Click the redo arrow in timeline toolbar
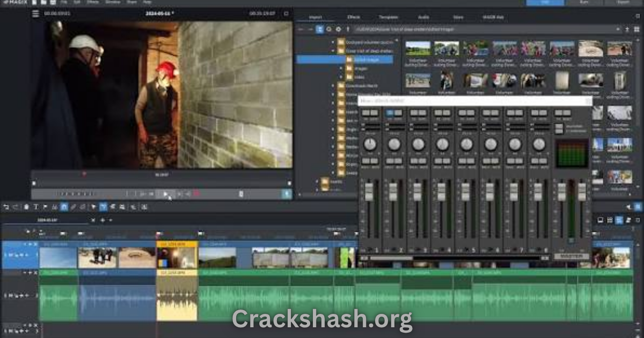 [x=14, y=207]
